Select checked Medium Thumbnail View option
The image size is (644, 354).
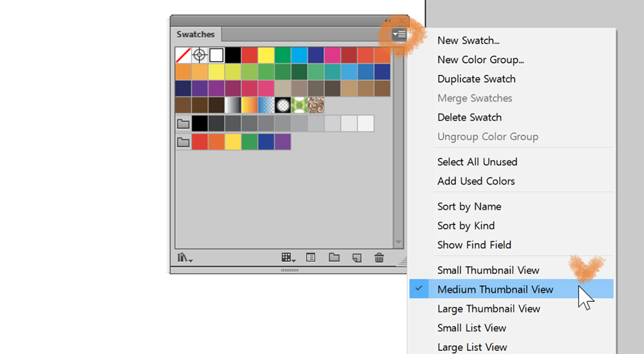coord(511,289)
